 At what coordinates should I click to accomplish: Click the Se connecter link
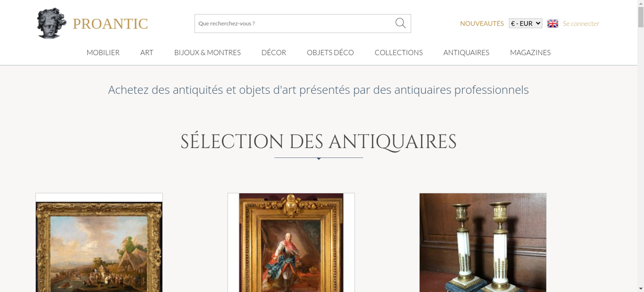(x=581, y=23)
